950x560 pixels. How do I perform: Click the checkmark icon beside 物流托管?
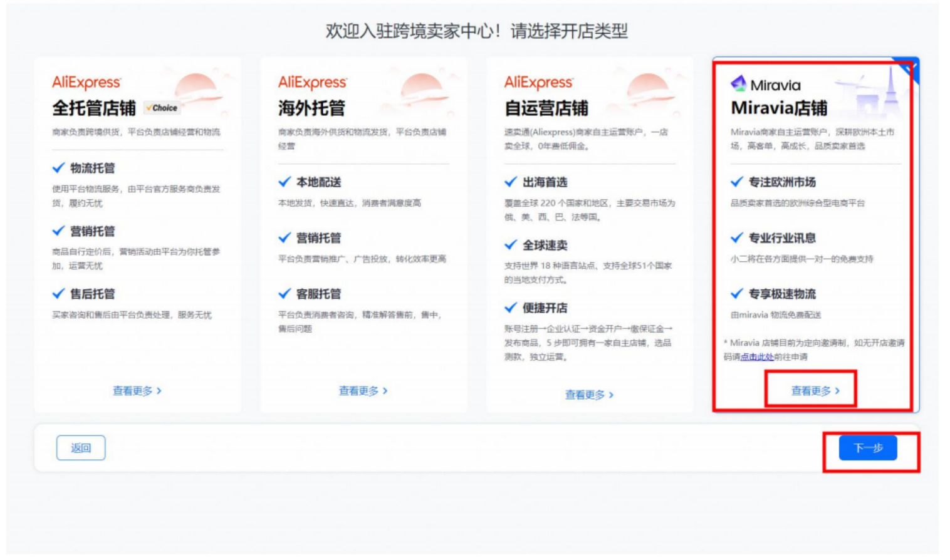tap(58, 168)
